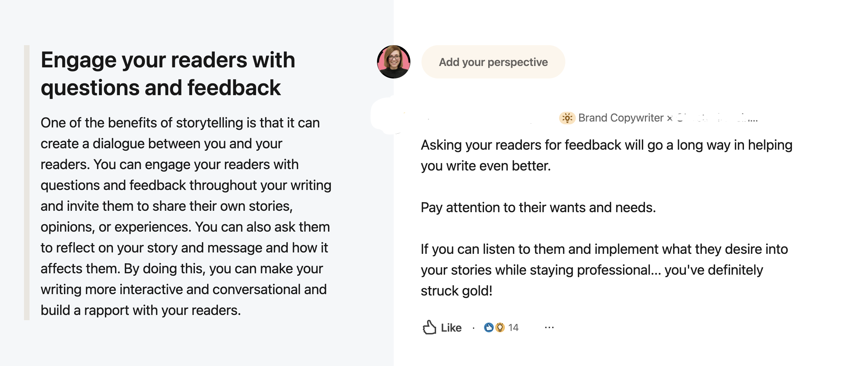Click the text build a rapport with your readers
868x366 pixels.
click(x=141, y=310)
